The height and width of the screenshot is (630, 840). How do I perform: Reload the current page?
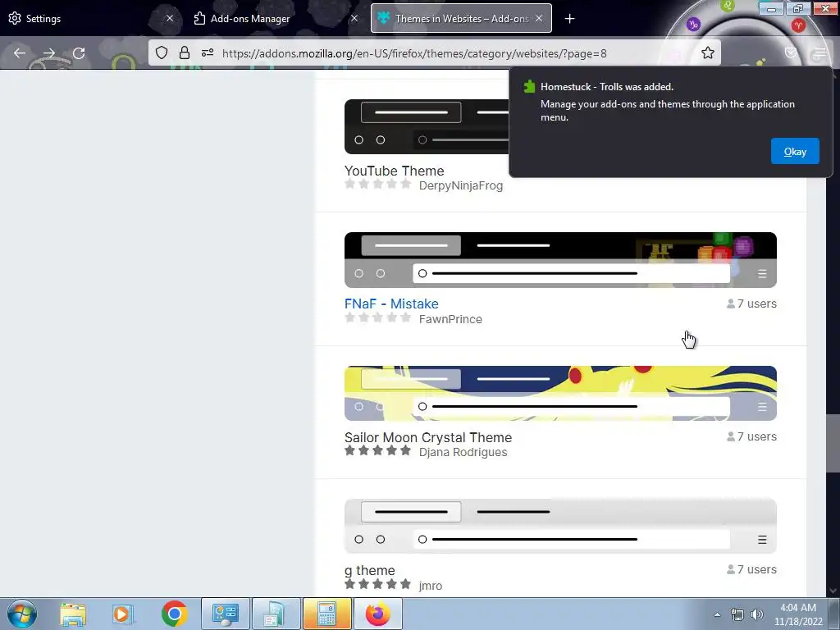point(79,53)
